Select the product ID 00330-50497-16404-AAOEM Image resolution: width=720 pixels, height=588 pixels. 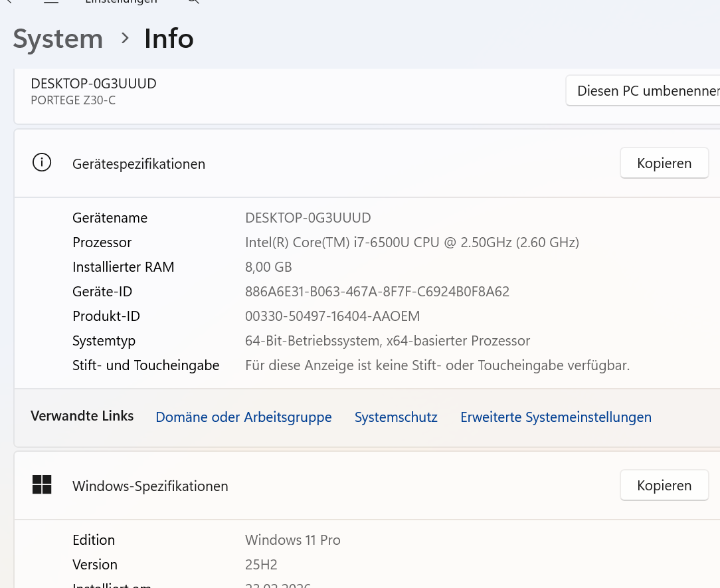[x=333, y=316]
